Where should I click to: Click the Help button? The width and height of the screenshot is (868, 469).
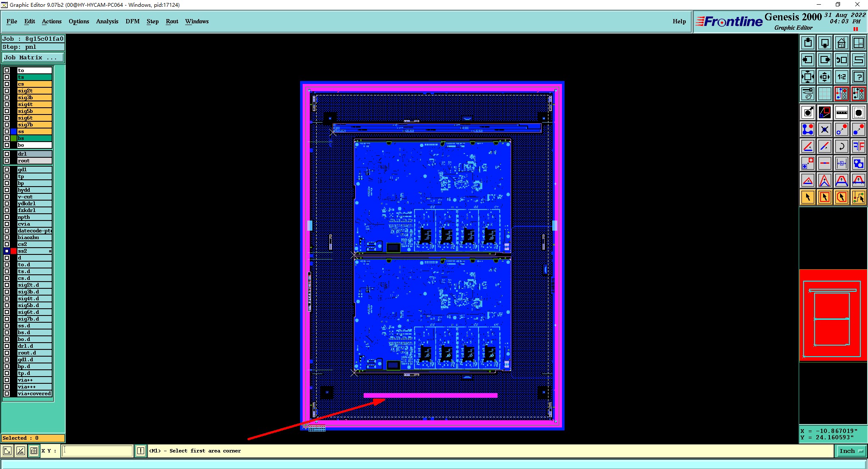click(x=679, y=21)
